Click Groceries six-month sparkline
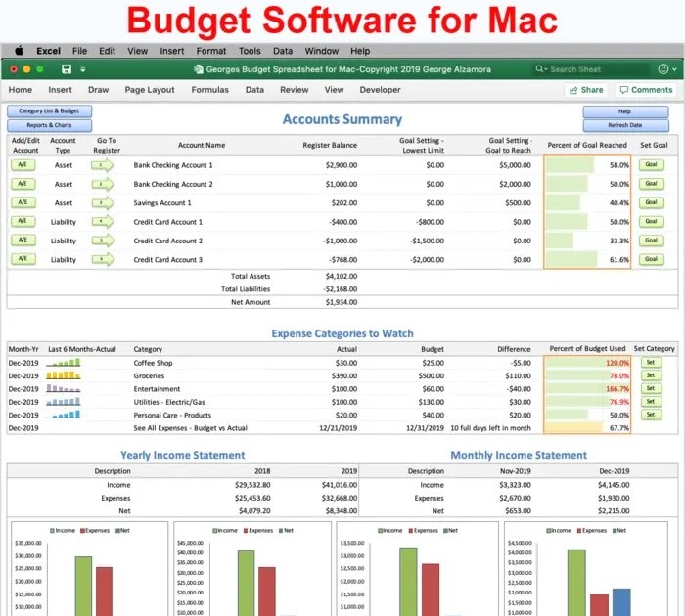 click(64, 375)
